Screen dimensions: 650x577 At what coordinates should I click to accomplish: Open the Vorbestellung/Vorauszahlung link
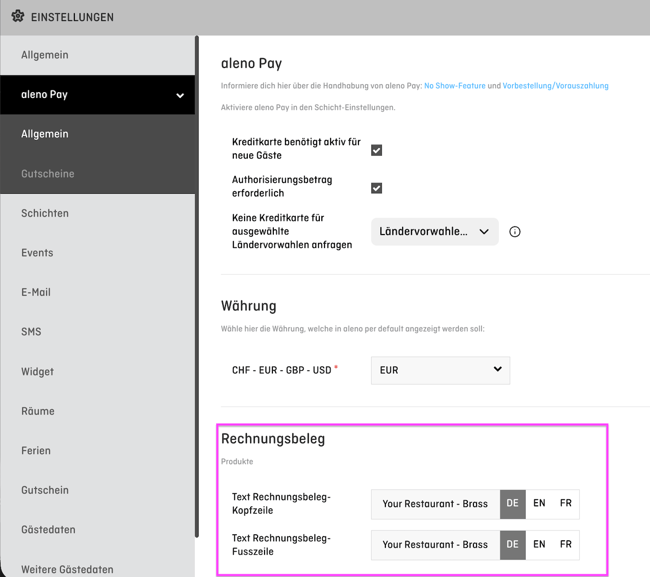point(555,86)
